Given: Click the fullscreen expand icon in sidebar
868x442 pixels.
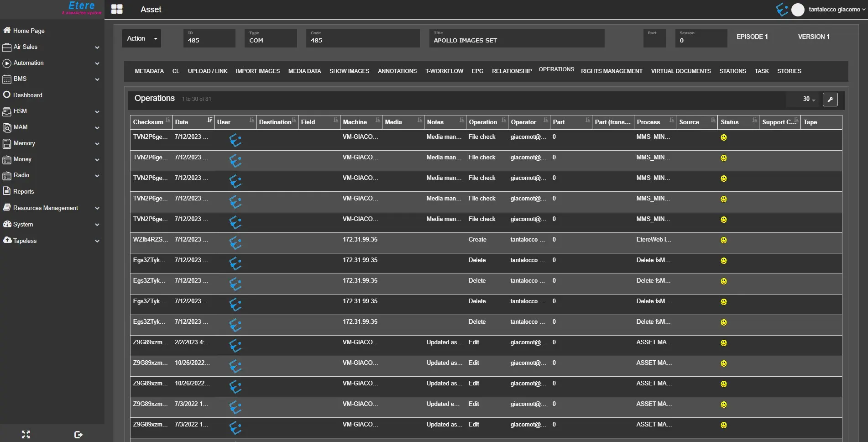Looking at the screenshot, I should point(26,434).
